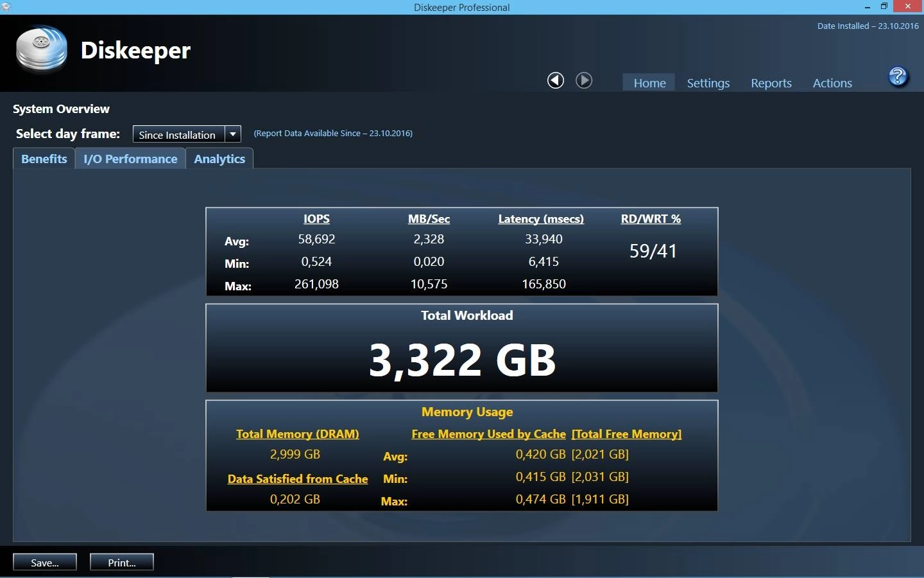Click the Avg: row label in IOPS table
The width and height of the screenshot is (924, 578).
(236, 241)
